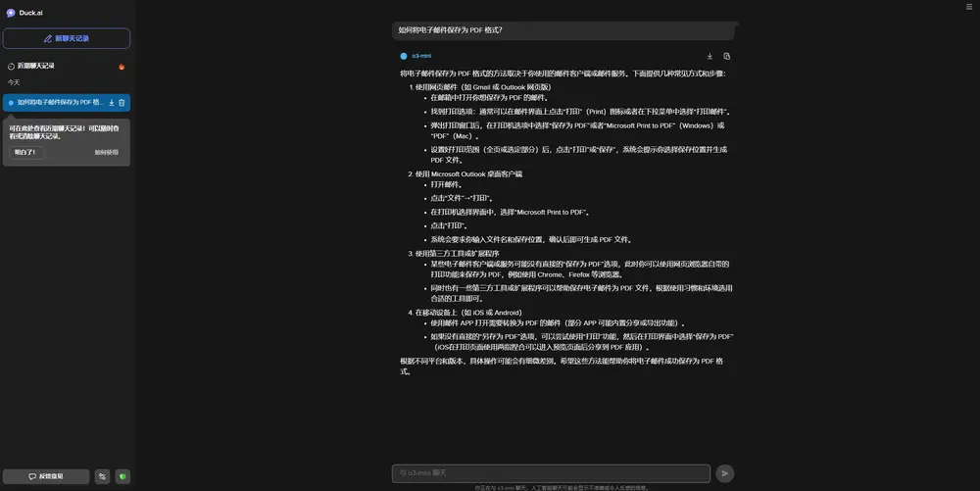Screen dimensions: 980x491
Task: Open the hamburger menu at top right
Action: point(969,7)
